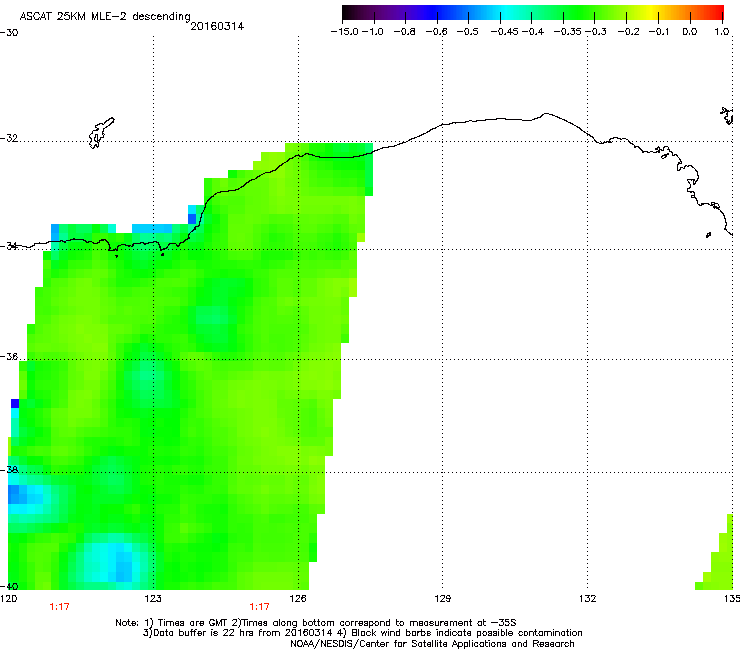740x650 pixels.
Task: Click the "ASCAT 25KM MLE-2 descending" title
Action: pyautogui.click(x=105, y=16)
